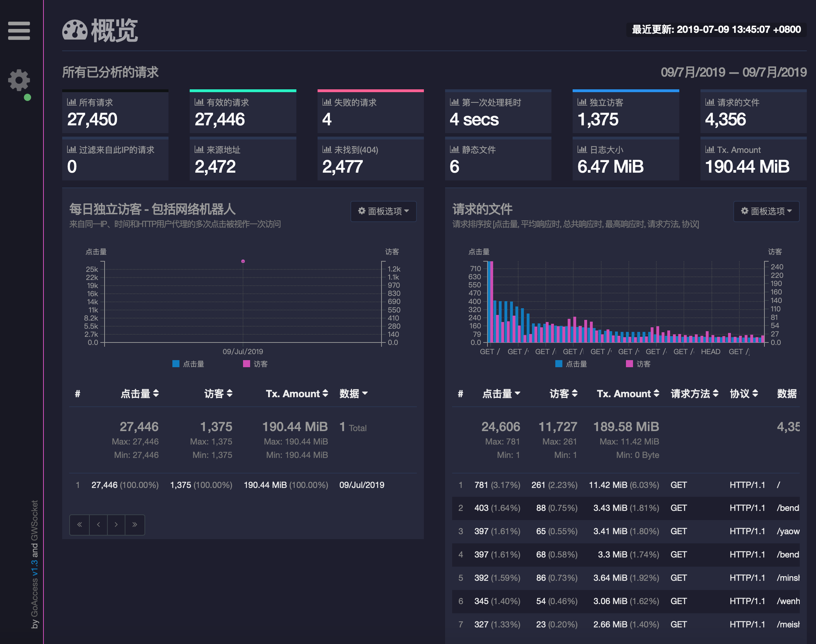
Task: Sort requested files by 请求方法 column
Action: pyautogui.click(x=694, y=394)
